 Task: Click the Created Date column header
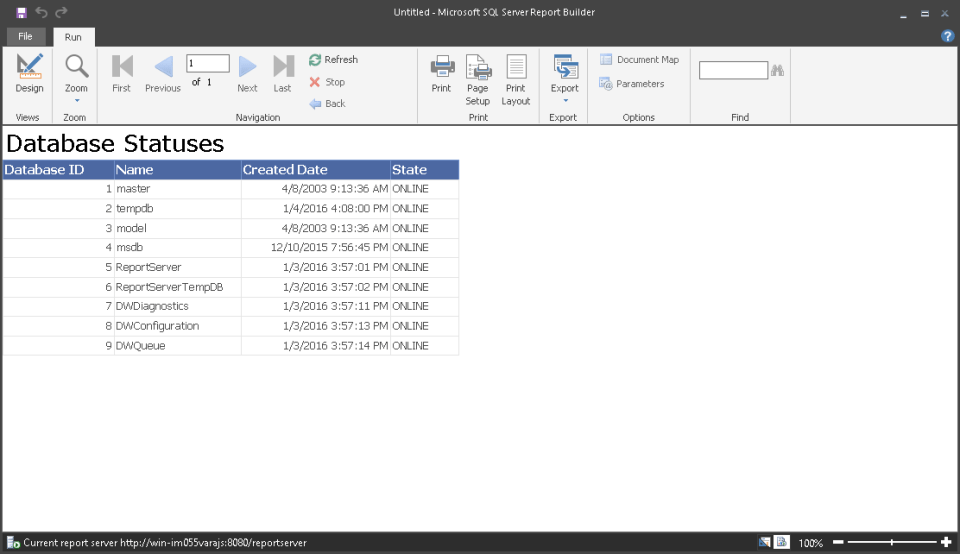point(316,170)
